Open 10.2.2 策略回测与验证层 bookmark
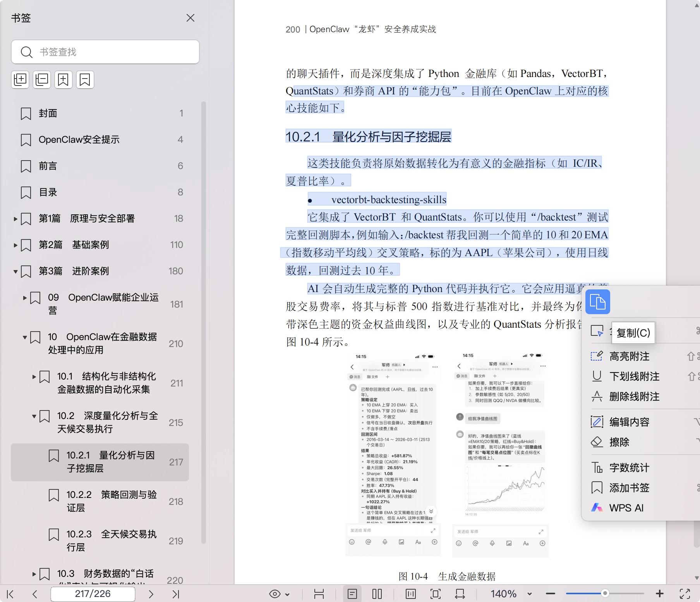 pos(100,501)
